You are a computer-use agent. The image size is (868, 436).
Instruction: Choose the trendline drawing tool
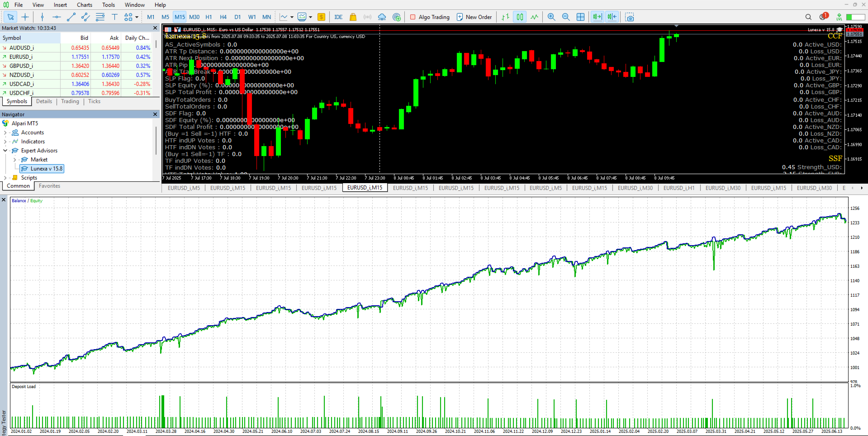[71, 17]
